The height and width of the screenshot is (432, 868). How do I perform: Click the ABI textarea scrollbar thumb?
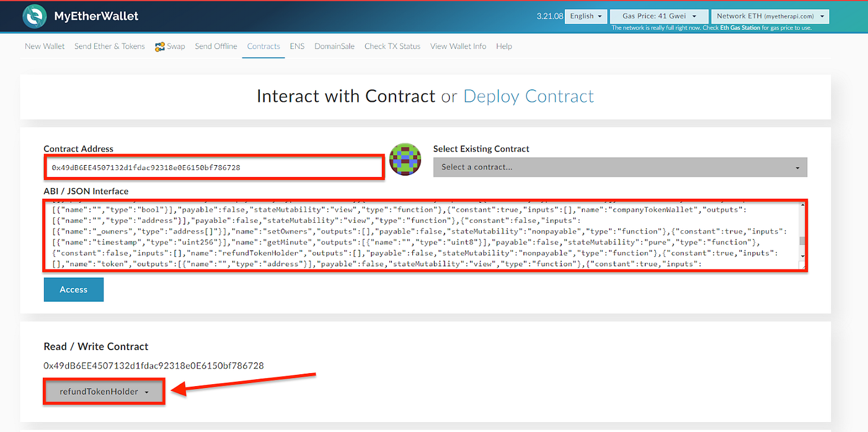tap(802, 241)
